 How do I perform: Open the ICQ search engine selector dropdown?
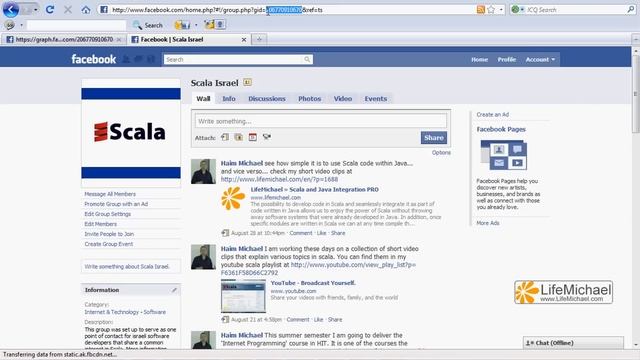point(518,9)
